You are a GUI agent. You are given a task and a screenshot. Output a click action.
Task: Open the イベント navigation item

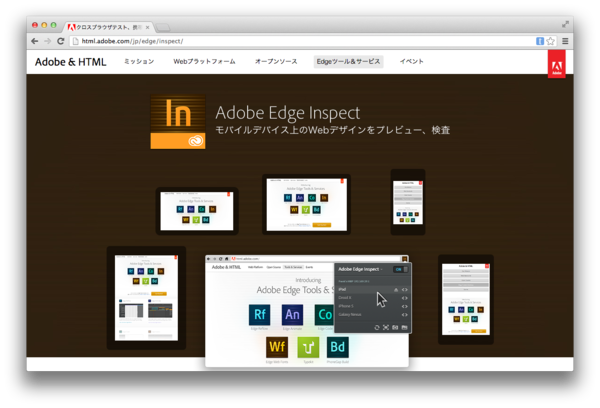[x=412, y=62]
